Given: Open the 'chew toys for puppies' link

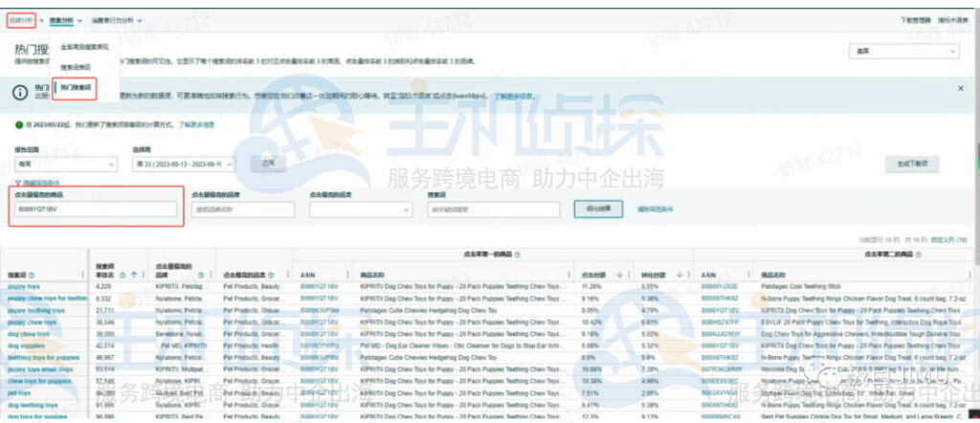Looking at the screenshot, I should 38,381.
